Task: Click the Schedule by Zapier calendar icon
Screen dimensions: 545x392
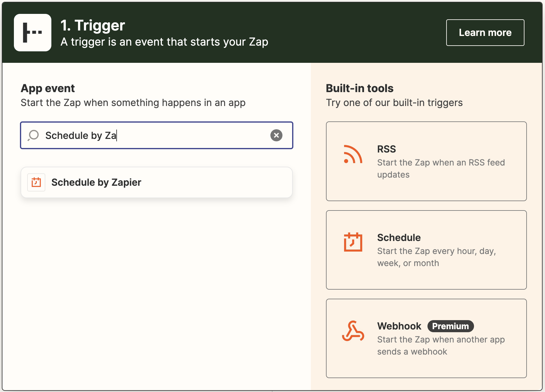Action: (x=36, y=182)
